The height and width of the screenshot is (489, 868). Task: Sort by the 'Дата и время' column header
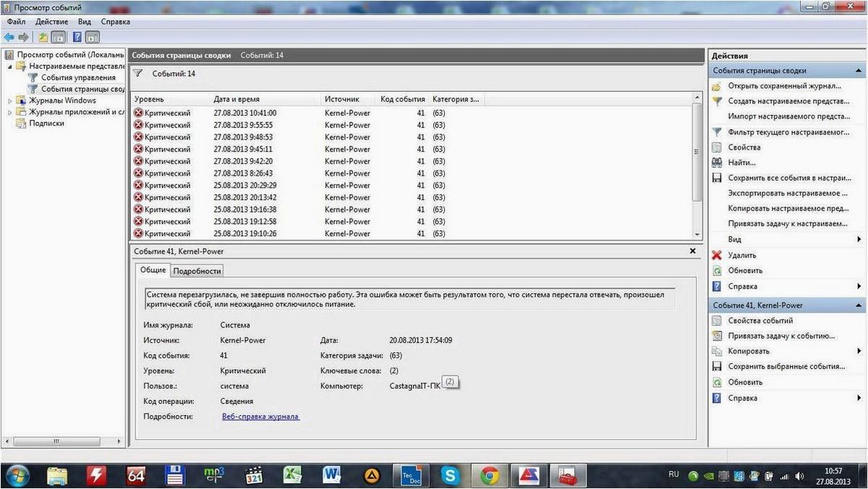pyautogui.click(x=265, y=99)
